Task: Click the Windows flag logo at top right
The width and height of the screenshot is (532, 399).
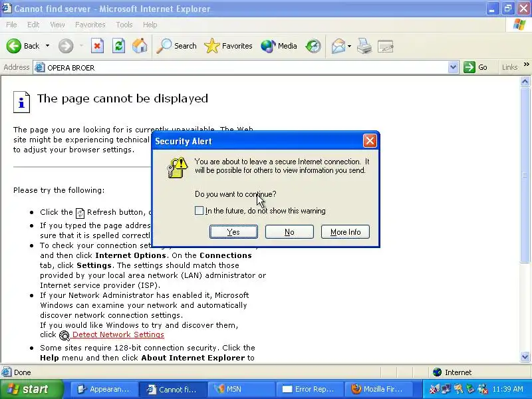Action: coord(519,25)
